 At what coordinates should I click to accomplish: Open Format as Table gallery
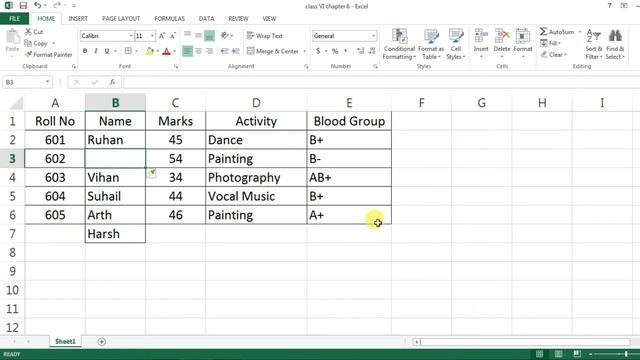pyautogui.click(x=431, y=44)
